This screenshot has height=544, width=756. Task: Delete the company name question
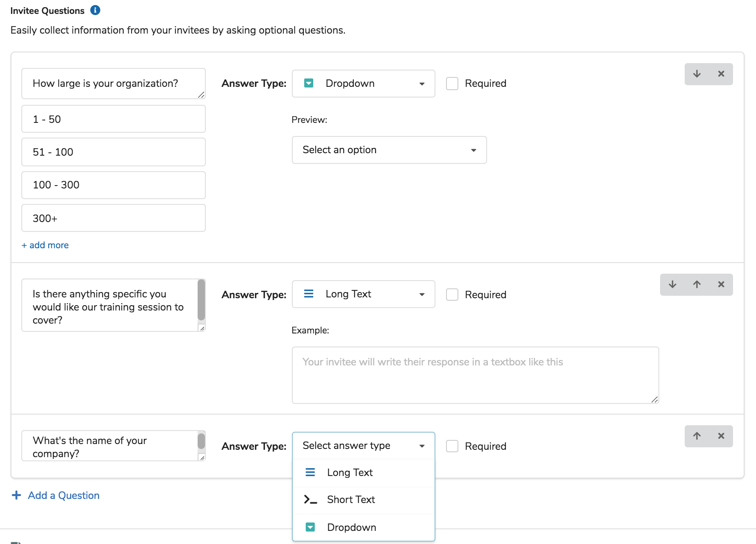pyautogui.click(x=721, y=436)
